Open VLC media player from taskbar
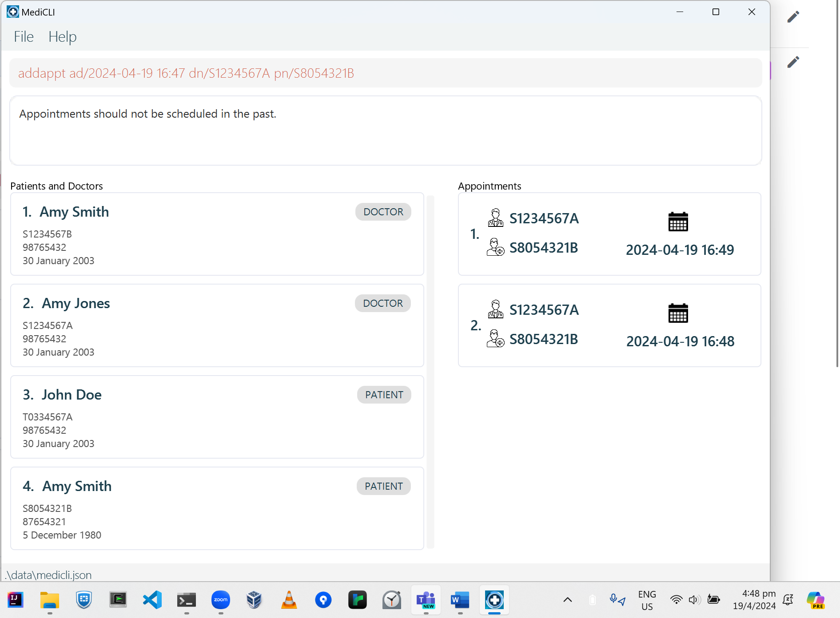Image resolution: width=840 pixels, height=618 pixels. 289,600
